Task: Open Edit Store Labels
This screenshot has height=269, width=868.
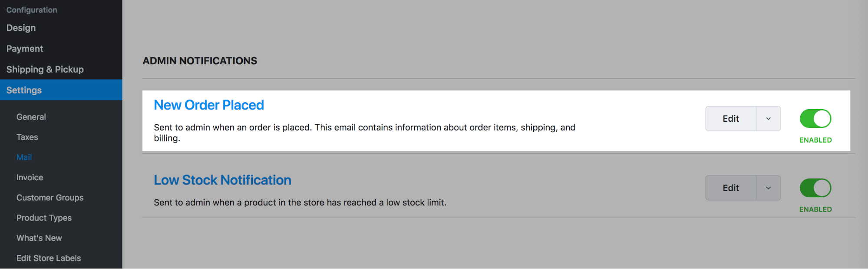Action: pos(49,258)
